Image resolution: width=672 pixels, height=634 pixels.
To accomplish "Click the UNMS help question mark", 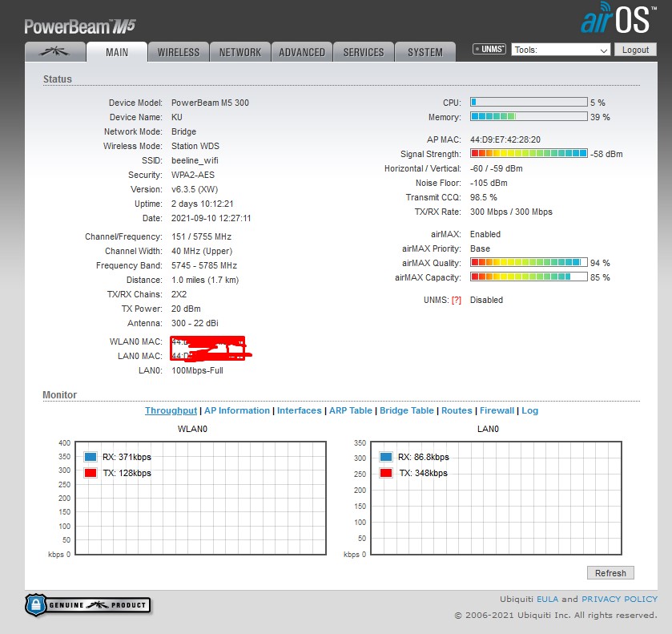I will (457, 300).
